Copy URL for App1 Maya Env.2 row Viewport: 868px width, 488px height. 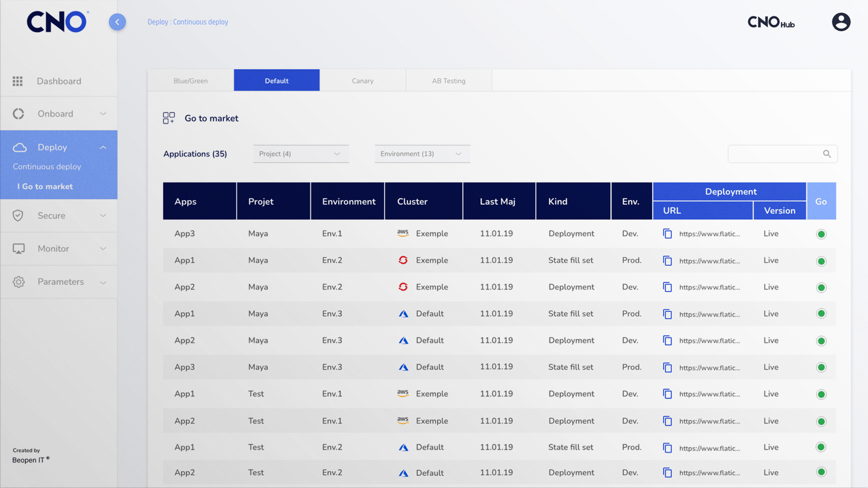667,261
